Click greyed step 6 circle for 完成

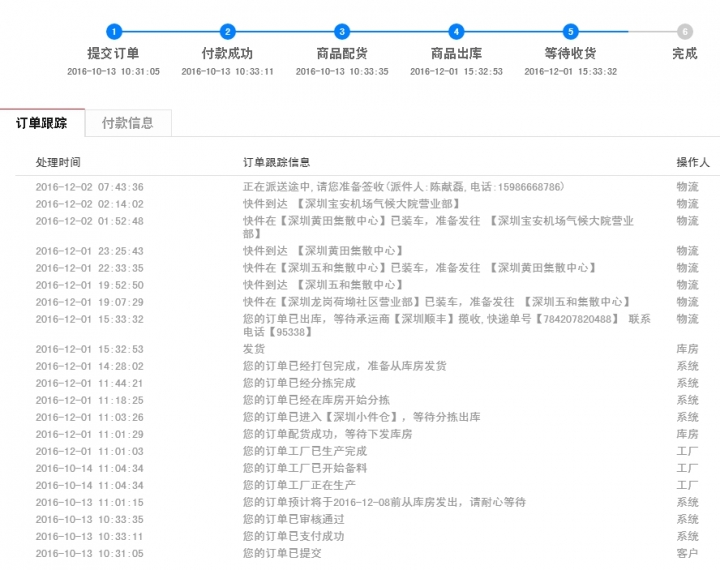685,32
